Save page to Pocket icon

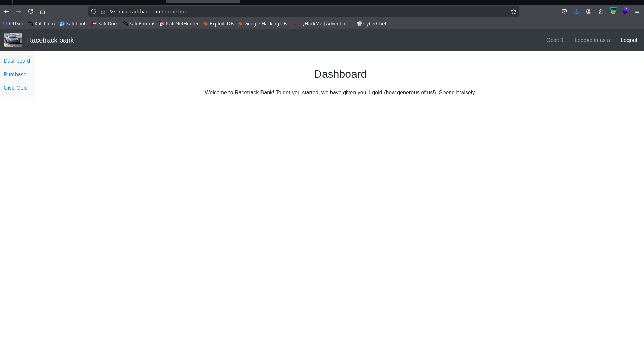(x=564, y=11)
